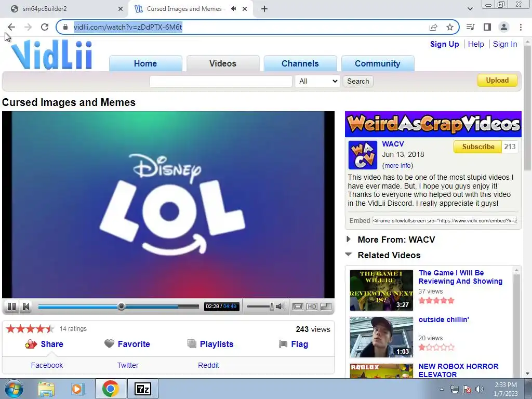Open Chrome three-dot menu
Image resolution: width=532 pixels, height=399 pixels.
coord(521,27)
